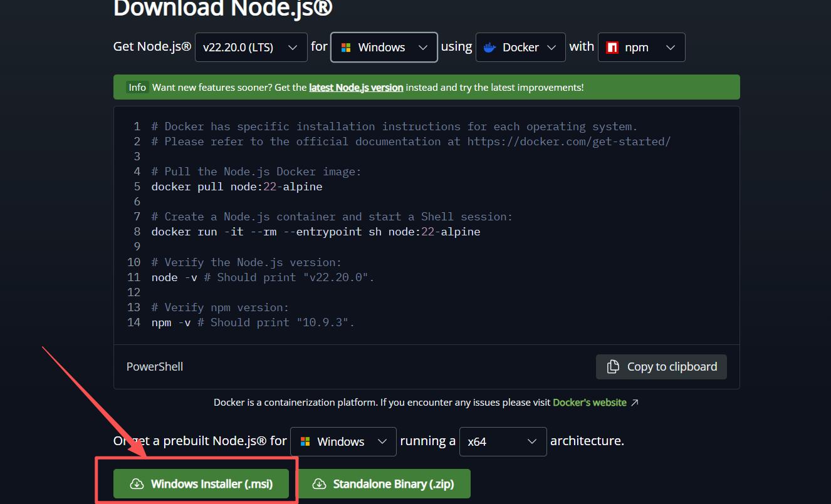The image size is (831, 504).
Task: Visit the Docker's website link
Action: coord(589,403)
